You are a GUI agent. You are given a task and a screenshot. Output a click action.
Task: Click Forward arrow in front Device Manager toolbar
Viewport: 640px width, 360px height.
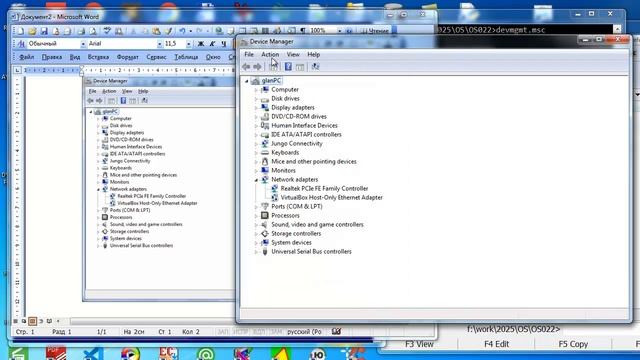257,67
